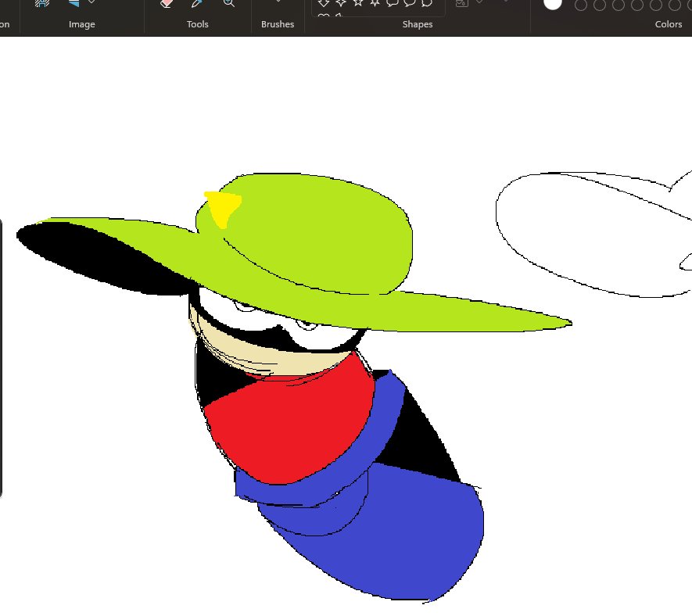Click the Brushes group label
The width and height of the screenshot is (692, 616).
coord(278,24)
